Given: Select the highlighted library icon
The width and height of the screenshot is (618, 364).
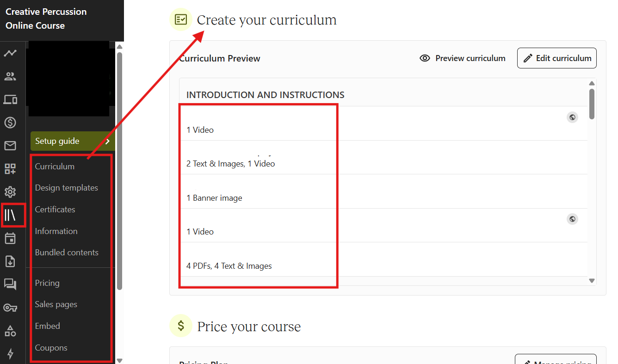Looking at the screenshot, I should coord(10,215).
